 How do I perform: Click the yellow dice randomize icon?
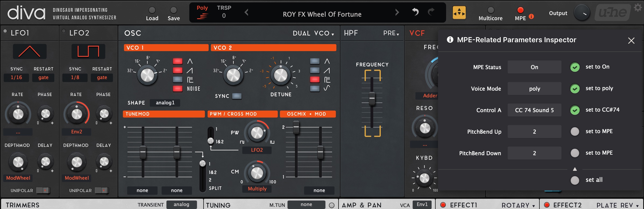[x=459, y=13]
